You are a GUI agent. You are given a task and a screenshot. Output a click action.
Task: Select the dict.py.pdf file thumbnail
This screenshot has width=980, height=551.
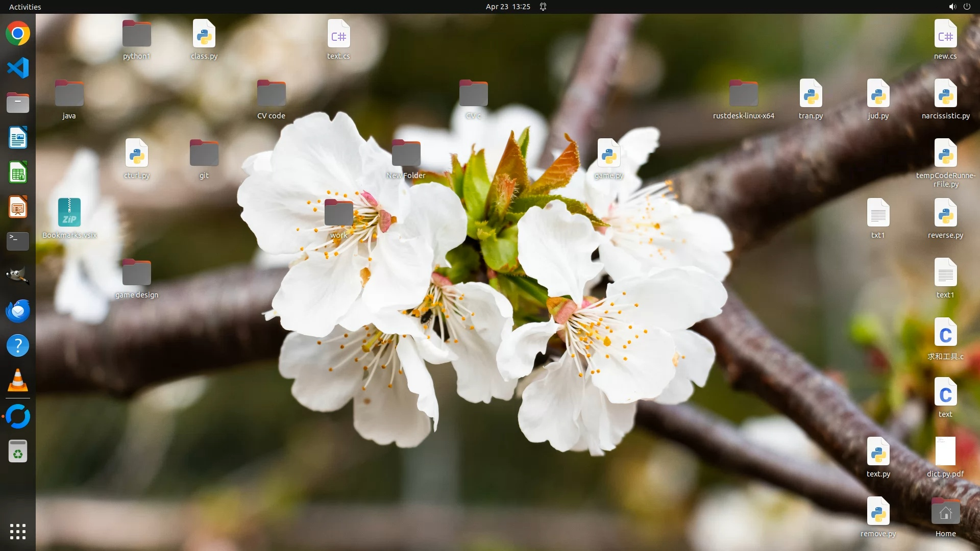point(945,452)
